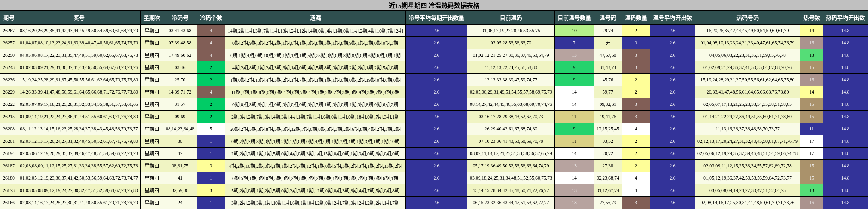Click period number cell '26236'
Viewport: 868px width, 209px height.
pyautogui.click(x=9, y=80)
